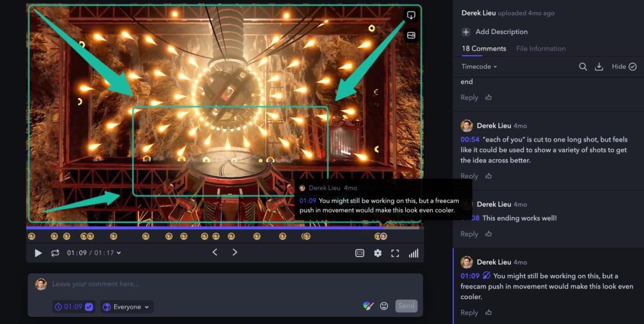
Task: Click 'This ending works well!' comment text
Action: click(520, 218)
